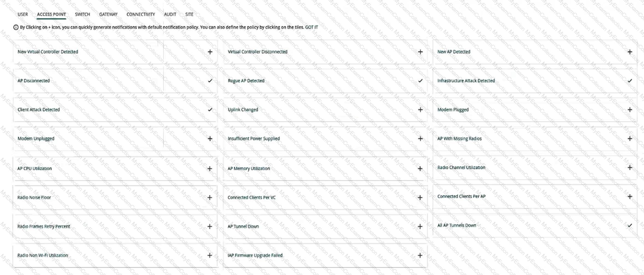Click the info icon beside the tip

pyautogui.click(x=16, y=27)
